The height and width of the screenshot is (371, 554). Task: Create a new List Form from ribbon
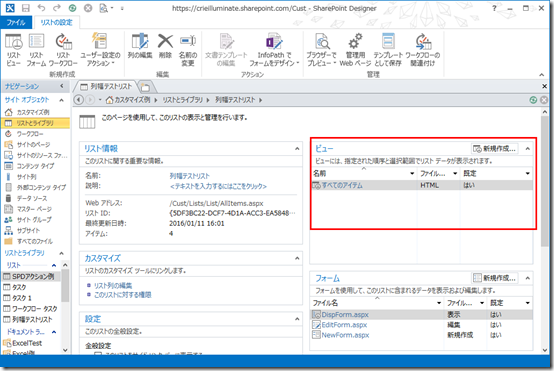(x=36, y=50)
